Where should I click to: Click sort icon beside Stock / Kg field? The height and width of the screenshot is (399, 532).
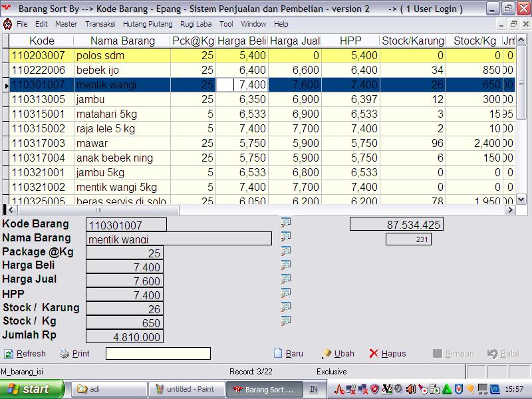[x=286, y=321]
